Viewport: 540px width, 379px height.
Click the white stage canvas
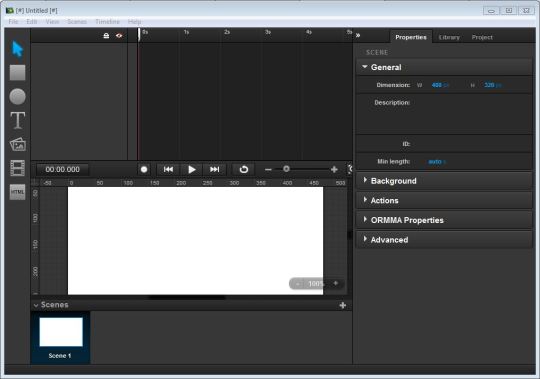tap(195, 241)
